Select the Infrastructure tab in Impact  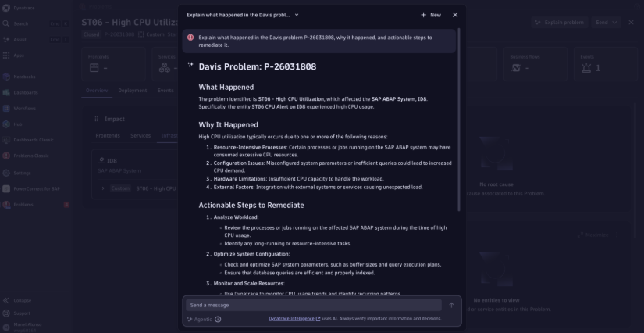coord(169,136)
